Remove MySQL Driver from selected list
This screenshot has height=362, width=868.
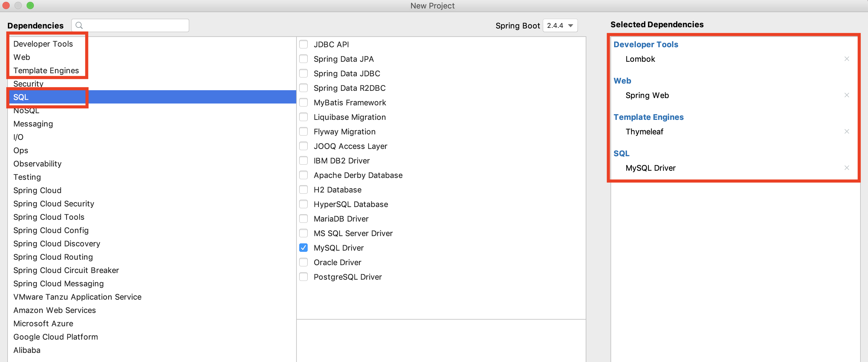[846, 168]
